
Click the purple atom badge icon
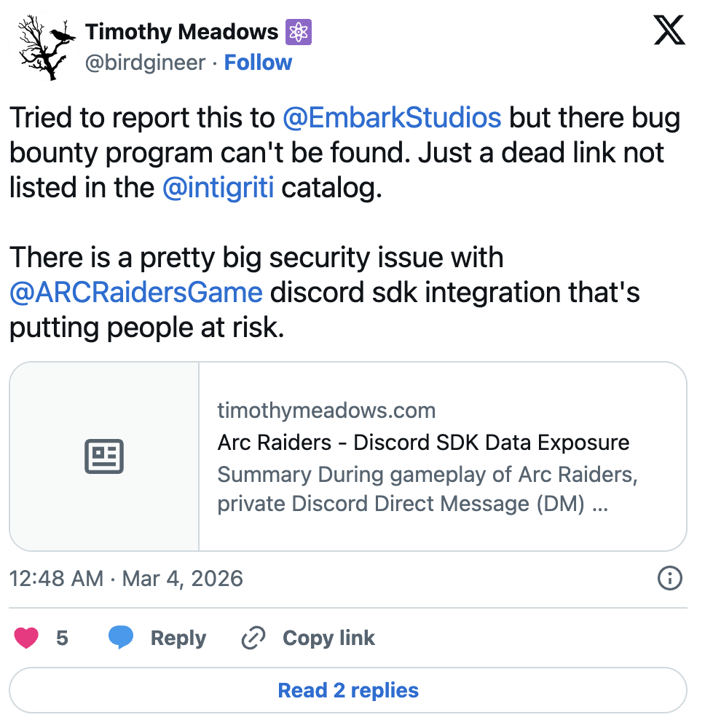(x=299, y=32)
